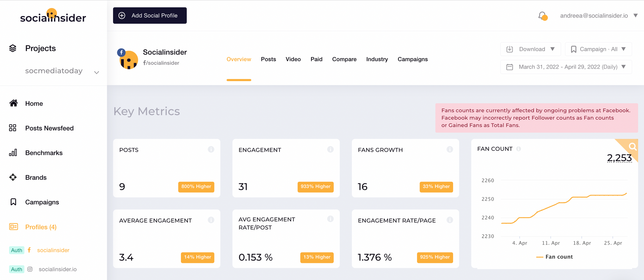Click the Campaigns bookmark icon in sidebar
Screen dimensions: 644x280
click(x=13, y=202)
